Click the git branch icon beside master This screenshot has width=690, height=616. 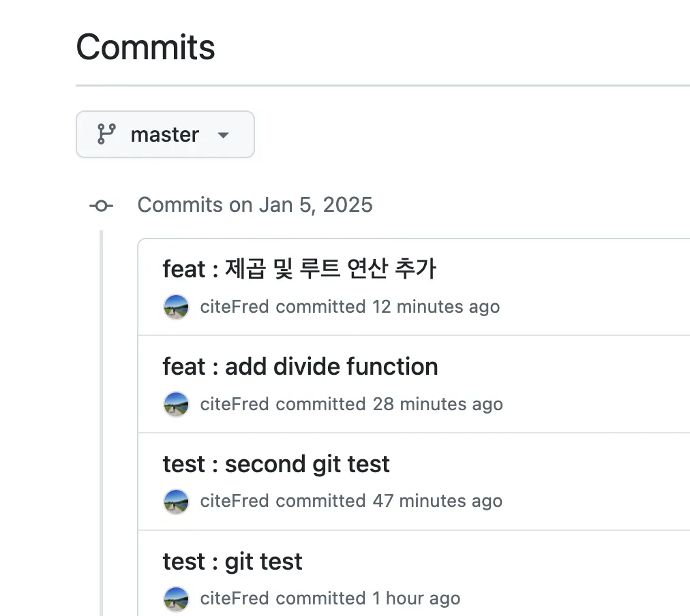[106, 134]
